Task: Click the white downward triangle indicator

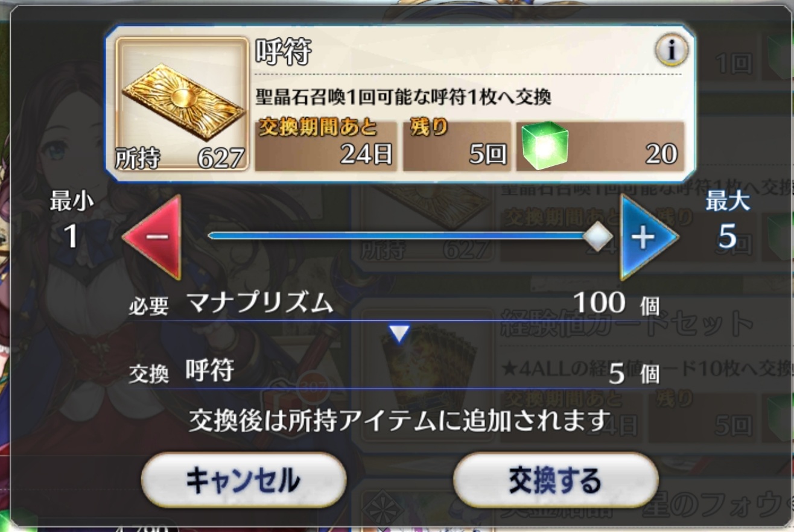Action: pos(399,334)
